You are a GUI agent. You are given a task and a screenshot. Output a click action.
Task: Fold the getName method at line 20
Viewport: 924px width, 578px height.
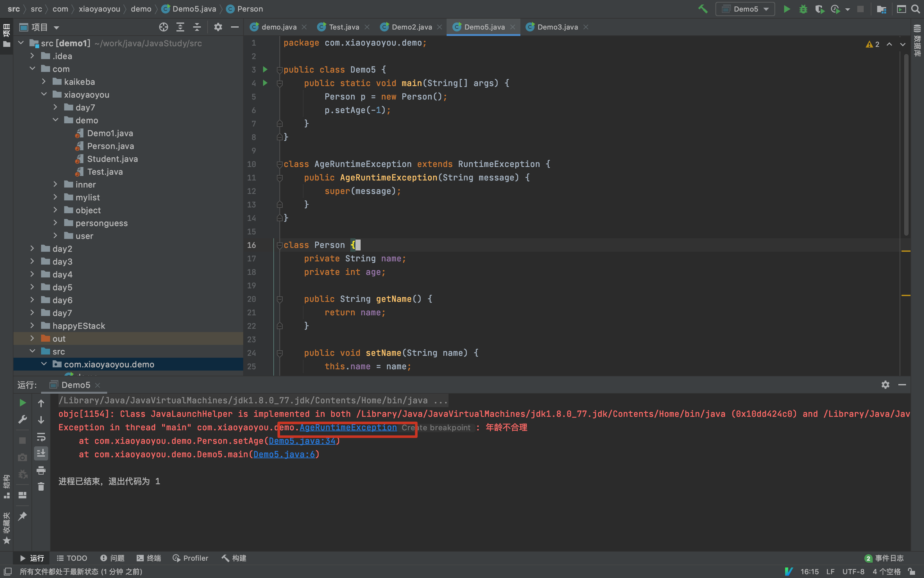(x=279, y=299)
